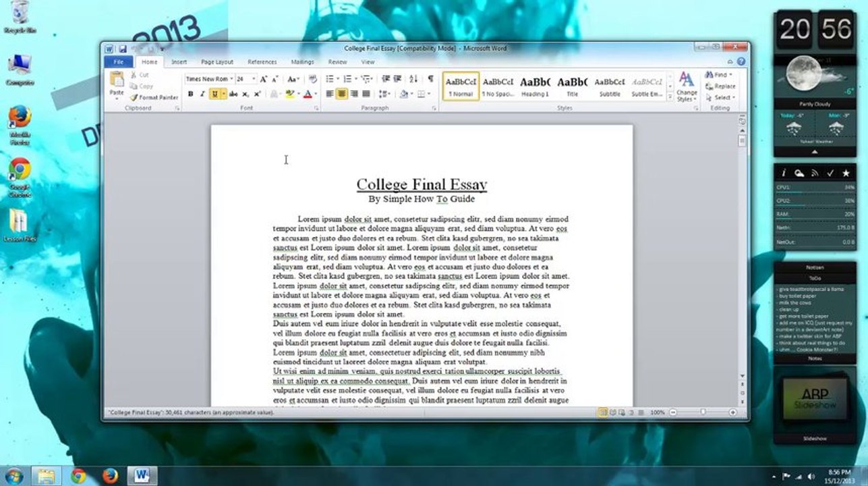Open the underline style dropdown arrow
868x486 pixels.
[223, 94]
